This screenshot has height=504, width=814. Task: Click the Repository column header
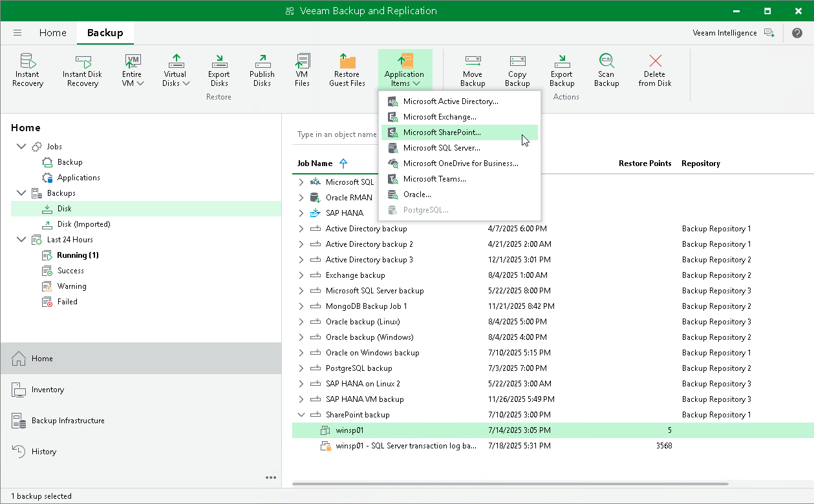pyautogui.click(x=701, y=163)
